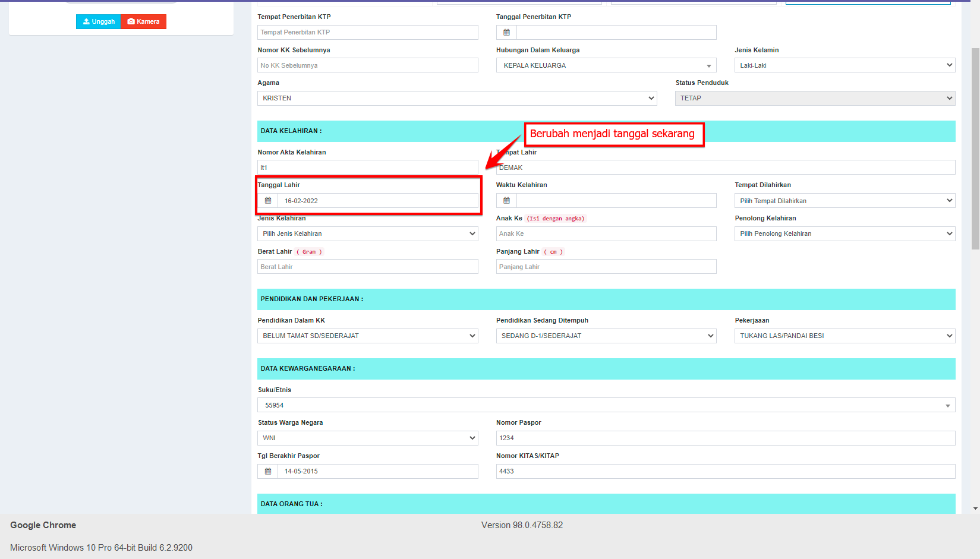Click the Unggah button
The height and width of the screenshot is (559, 980).
point(98,21)
